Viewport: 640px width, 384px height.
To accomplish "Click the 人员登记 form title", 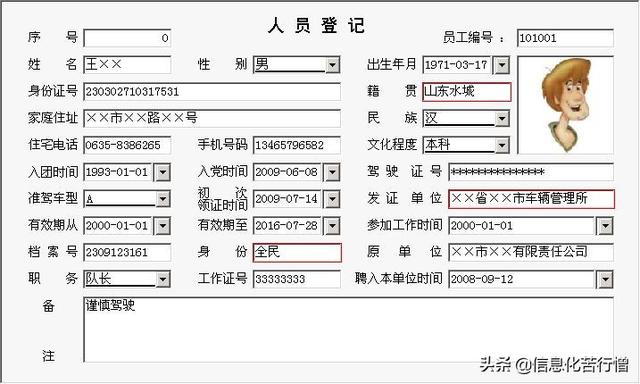I will pyautogui.click(x=316, y=26).
